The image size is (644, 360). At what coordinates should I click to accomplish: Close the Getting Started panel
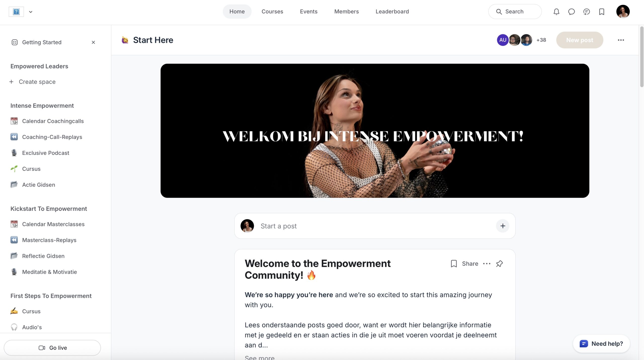tap(93, 42)
